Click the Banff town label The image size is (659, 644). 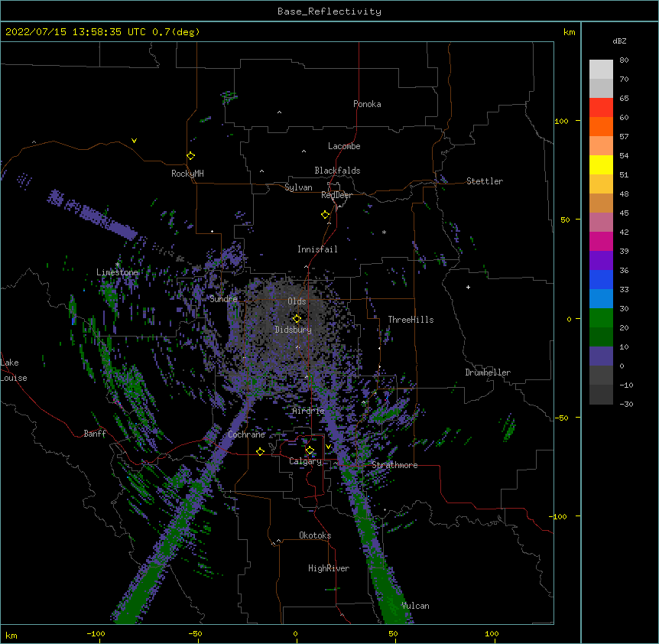[x=95, y=434]
